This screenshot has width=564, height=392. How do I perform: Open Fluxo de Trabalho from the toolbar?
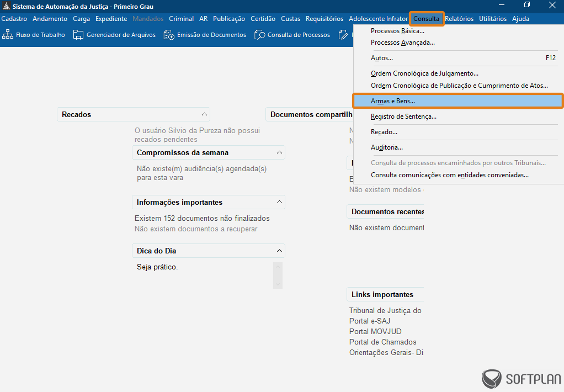pos(34,35)
